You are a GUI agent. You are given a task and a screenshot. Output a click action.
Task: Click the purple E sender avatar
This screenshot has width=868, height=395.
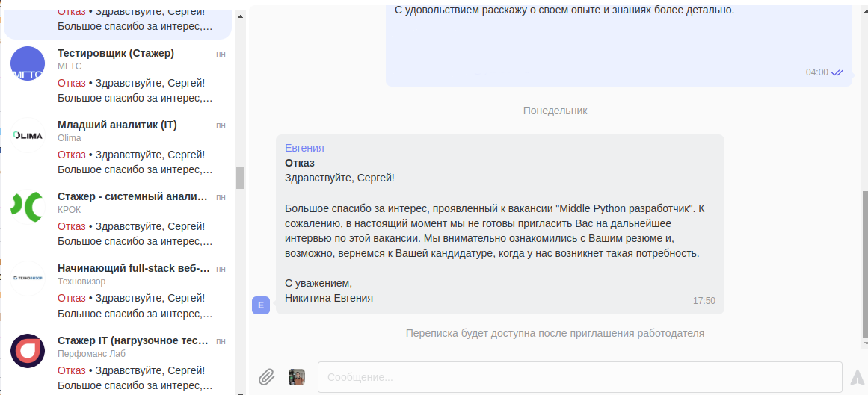[x=261, y=305]
